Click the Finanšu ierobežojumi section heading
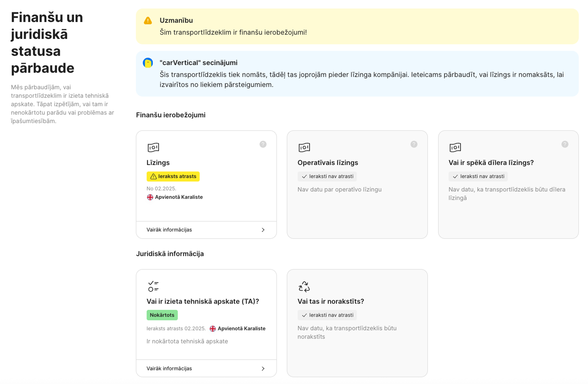The height and width of the screenshot is (384, 588). (x=171, y=115)
